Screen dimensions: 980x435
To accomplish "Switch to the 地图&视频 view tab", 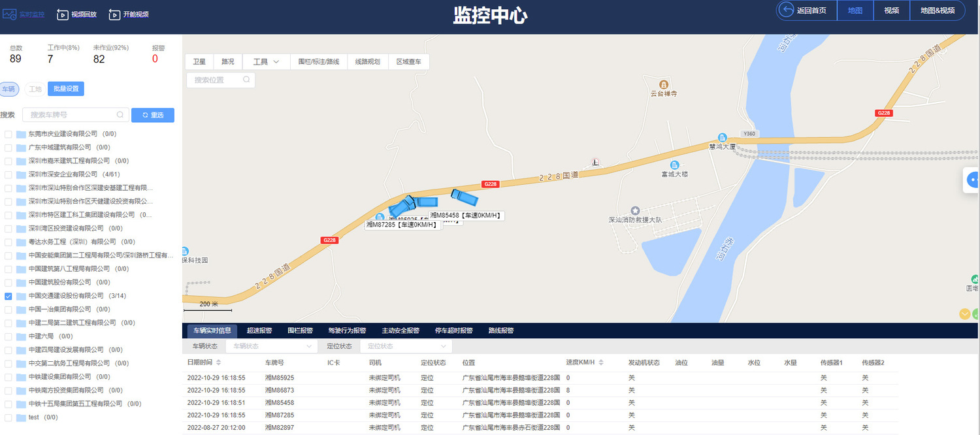I will [937, 10].
